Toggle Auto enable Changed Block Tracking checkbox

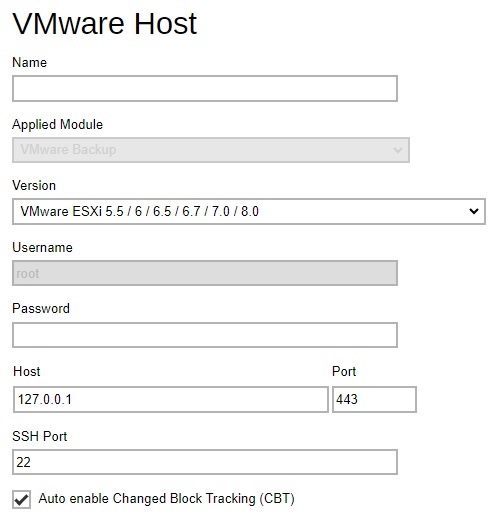[x=22, y=499]
